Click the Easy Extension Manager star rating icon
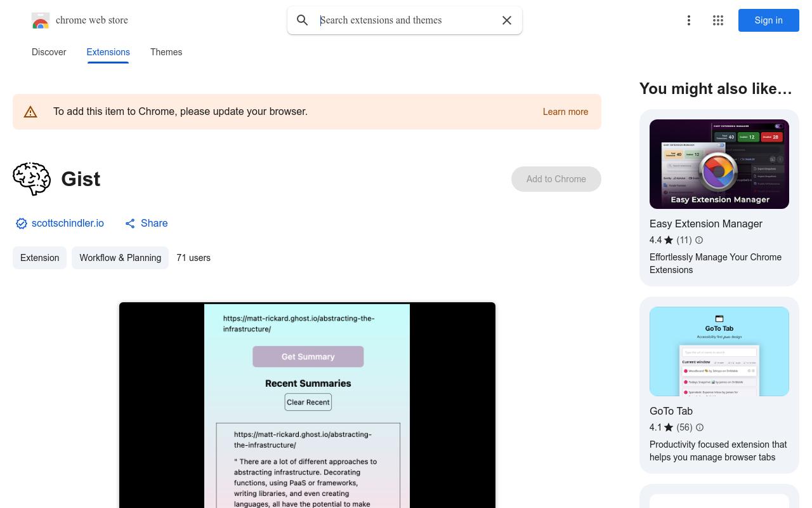Screen dimensions: 812x508 pyautogui.click(x=669, y=240)
